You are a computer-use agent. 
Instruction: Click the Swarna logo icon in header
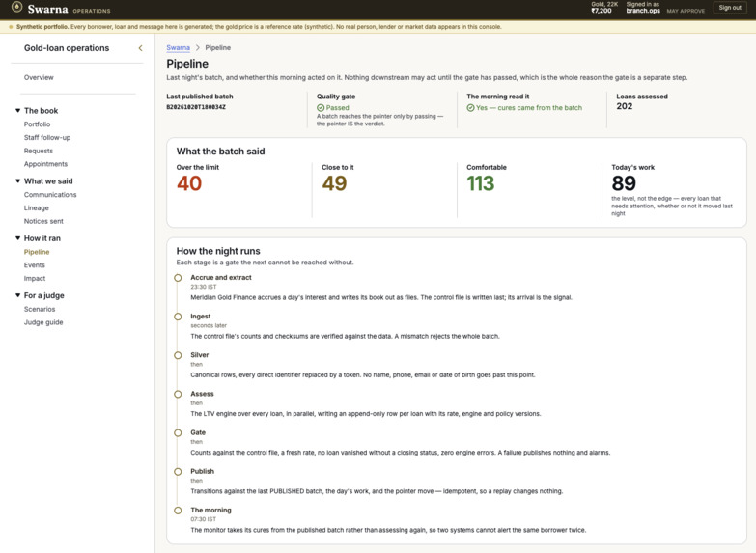click(16, 7)
